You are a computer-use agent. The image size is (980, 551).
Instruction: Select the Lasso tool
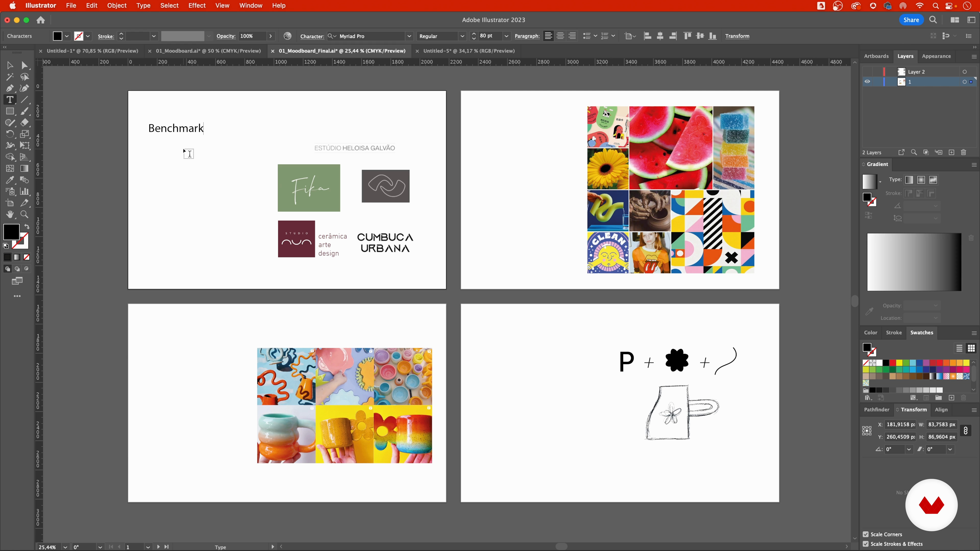[x=24, y=77]
